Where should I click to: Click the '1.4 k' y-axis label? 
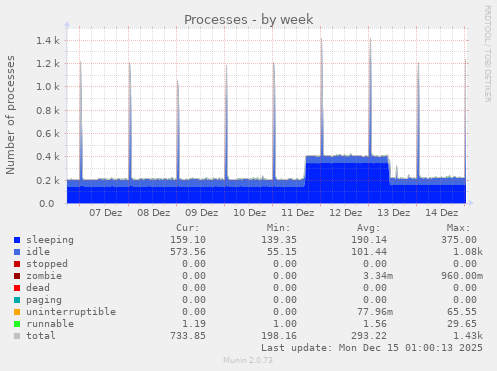point(48,41)
